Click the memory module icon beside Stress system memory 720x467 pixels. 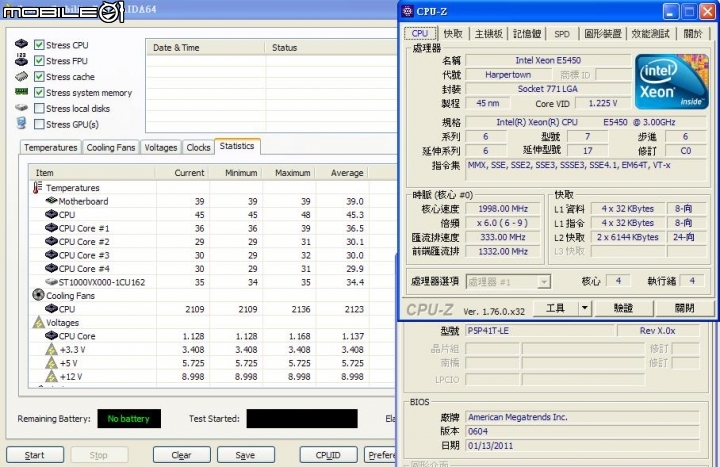pos(21,92)
